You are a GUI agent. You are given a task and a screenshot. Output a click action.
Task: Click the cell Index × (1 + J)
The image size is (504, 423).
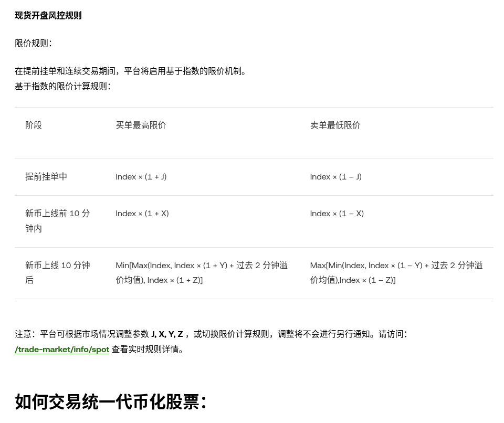pos(141,177)
